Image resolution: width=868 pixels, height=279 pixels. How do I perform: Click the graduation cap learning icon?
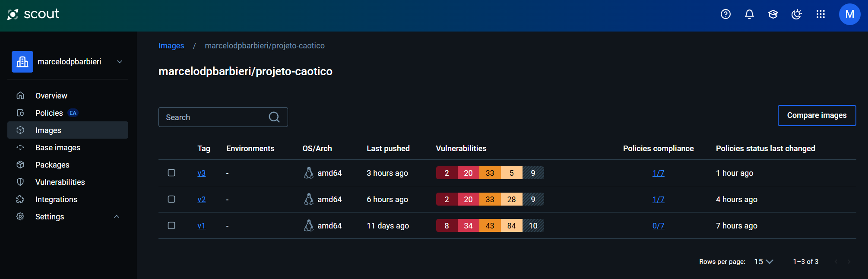click(773, 14)
